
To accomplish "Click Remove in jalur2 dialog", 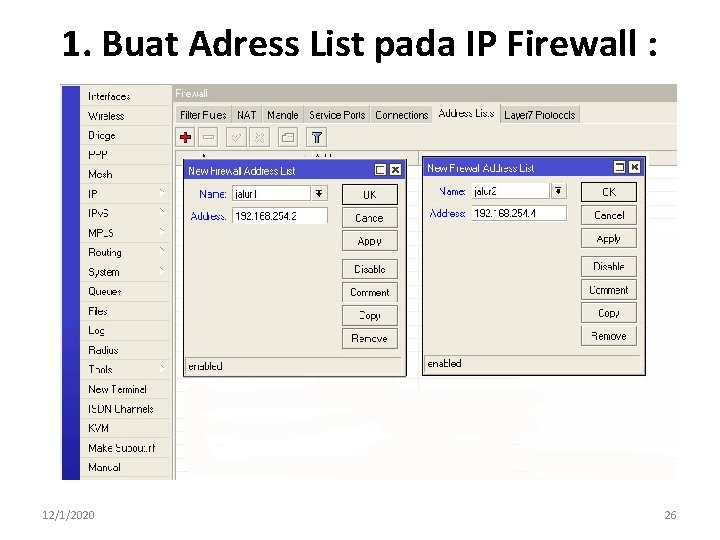I will (x=609, y=336).
